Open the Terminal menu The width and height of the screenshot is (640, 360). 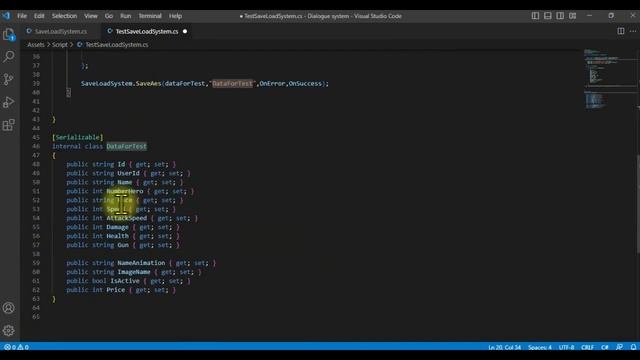(150, 16)
